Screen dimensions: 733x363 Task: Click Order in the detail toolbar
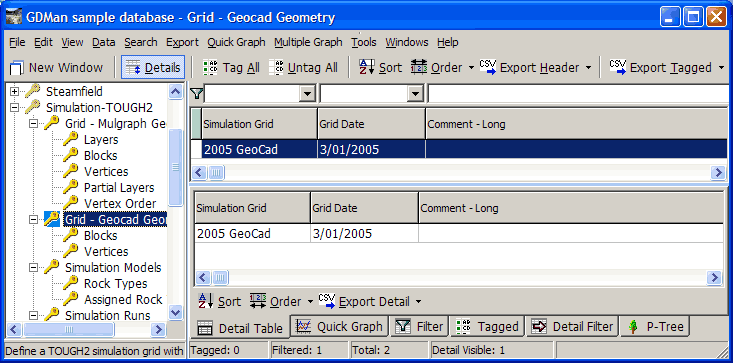(276, 302)
